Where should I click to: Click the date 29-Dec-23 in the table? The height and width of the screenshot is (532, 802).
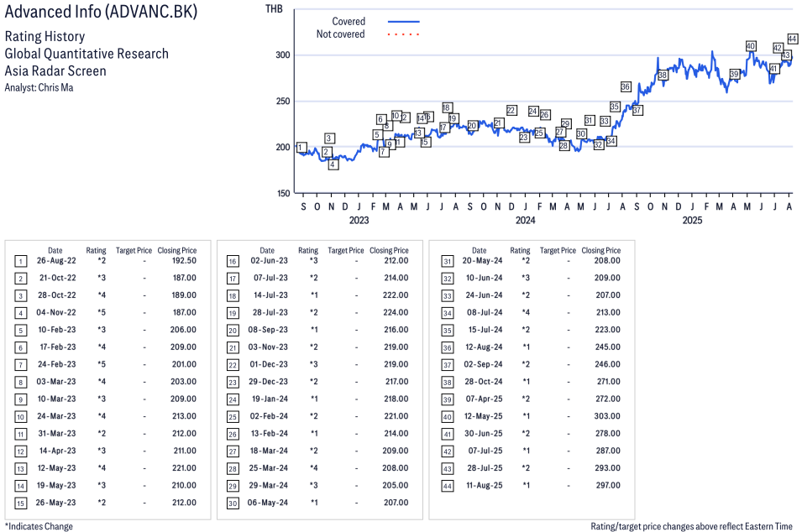pyautogui.click(x=268, y=382)
